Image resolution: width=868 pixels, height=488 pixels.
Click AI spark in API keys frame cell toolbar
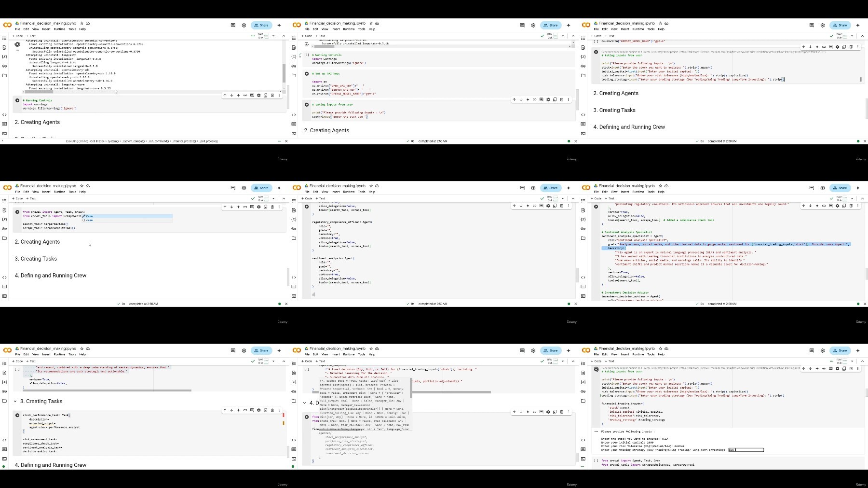coord(528,99)
